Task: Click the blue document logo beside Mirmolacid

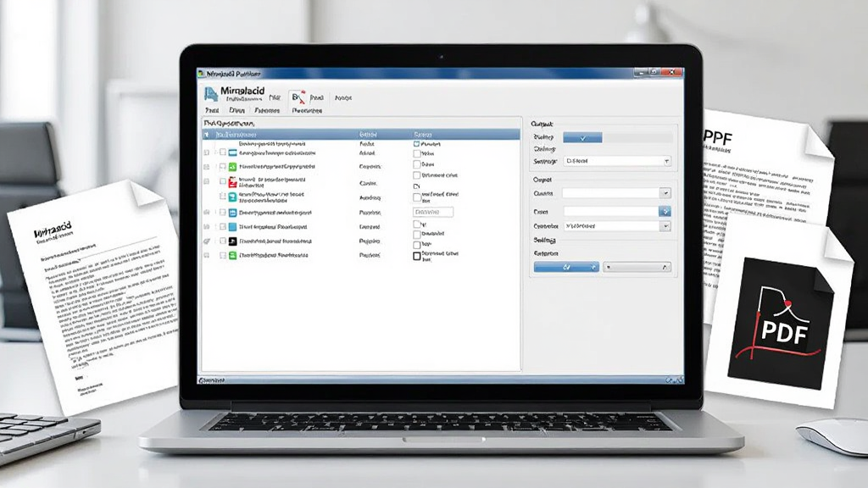Action: 210,94
